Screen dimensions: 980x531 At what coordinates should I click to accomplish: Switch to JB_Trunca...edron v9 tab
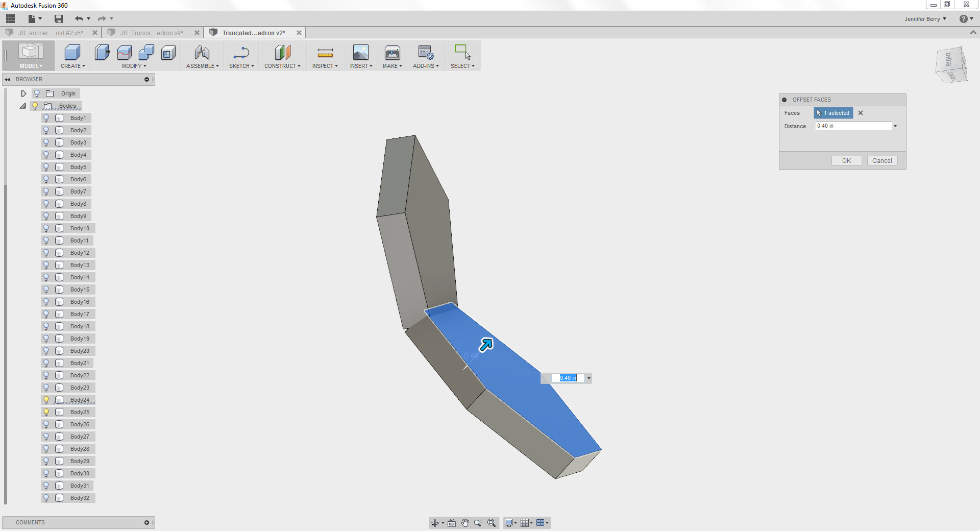[x=152, y=33]
